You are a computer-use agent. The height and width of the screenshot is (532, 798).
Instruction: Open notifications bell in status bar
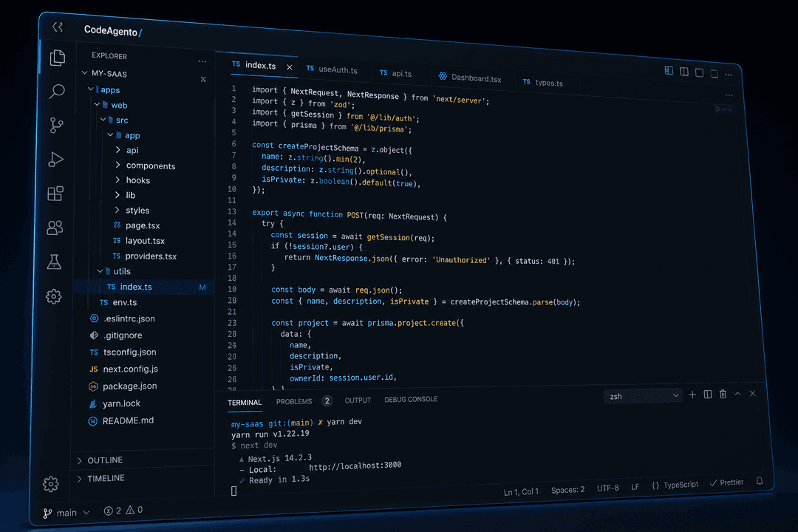[760, 481]
